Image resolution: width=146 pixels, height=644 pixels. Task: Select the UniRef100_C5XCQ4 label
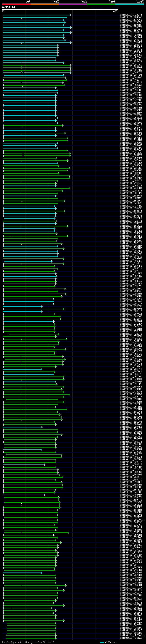pos(131,585)
